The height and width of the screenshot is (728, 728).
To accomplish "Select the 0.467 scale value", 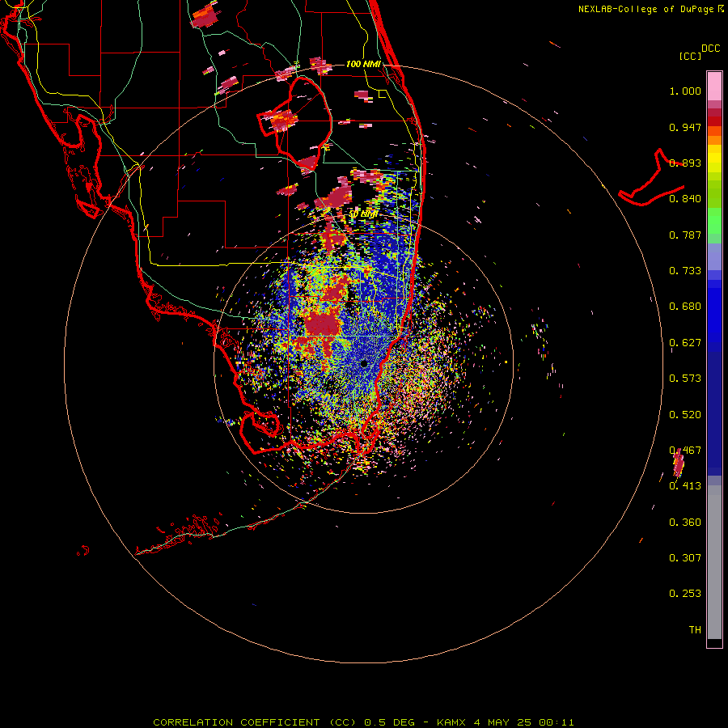I will click(685, 451).
